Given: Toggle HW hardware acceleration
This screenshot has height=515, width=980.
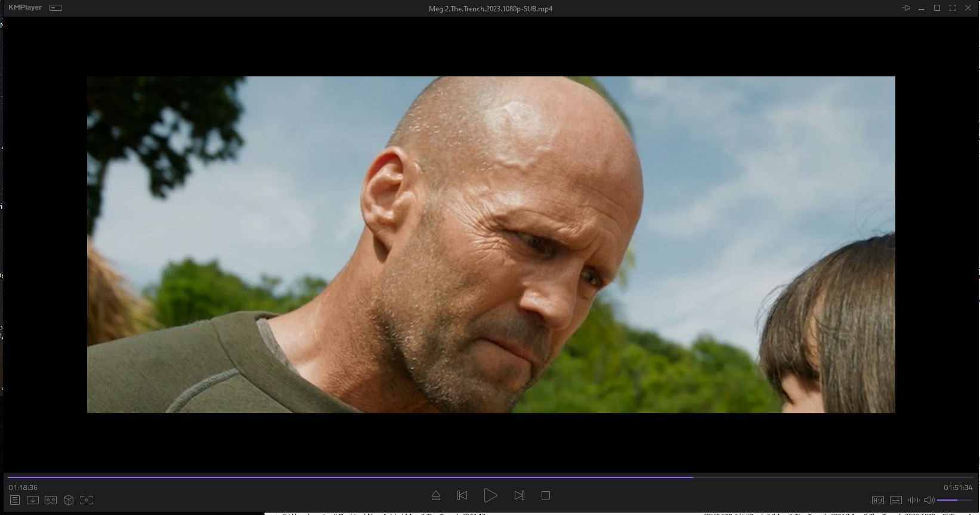Looking at the screenshot, I should [x=878, y=500].
